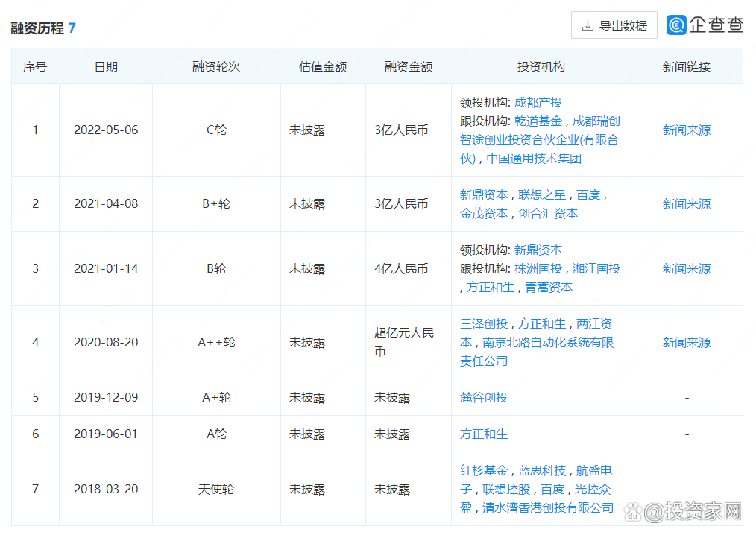Select date cell 2021-04-08
756x538 pixels.
[106, 204]
